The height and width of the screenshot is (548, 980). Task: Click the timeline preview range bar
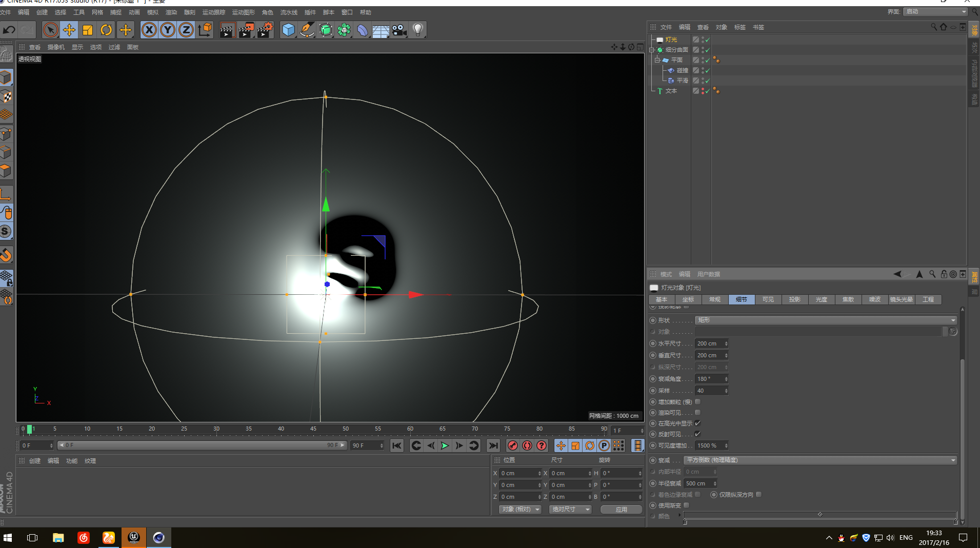(203, 445)
